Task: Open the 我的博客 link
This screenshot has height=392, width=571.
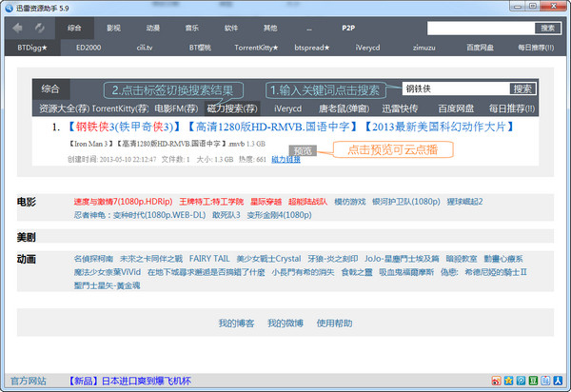Action: click(236, 323)
